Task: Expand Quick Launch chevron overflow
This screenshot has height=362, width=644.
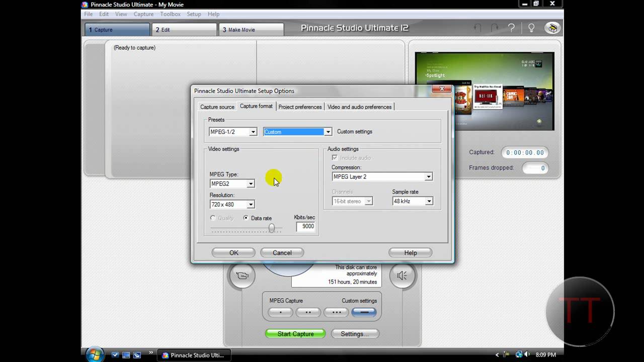Action: (150, 352)
